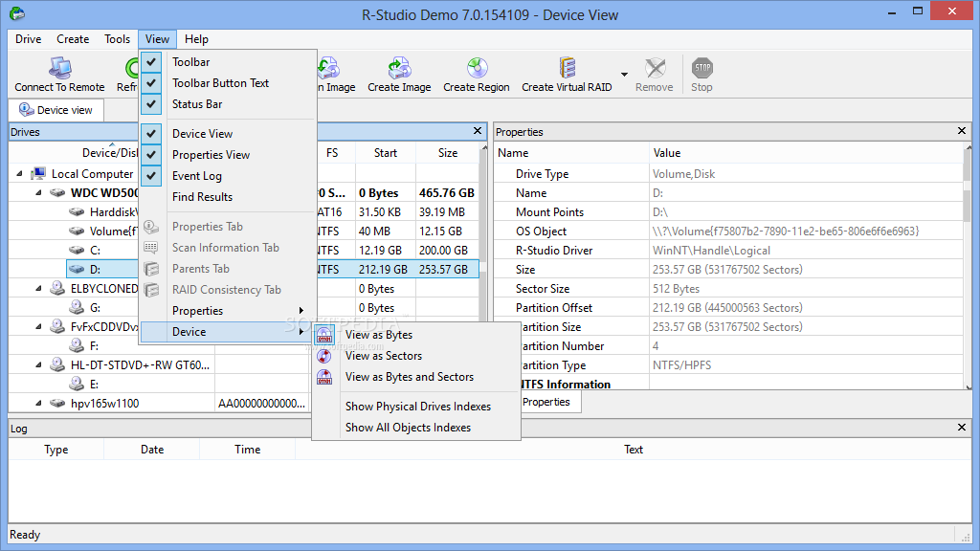Click disc icon next to F:
This screenshot has width=980, height=551.
tap(77, 345)
